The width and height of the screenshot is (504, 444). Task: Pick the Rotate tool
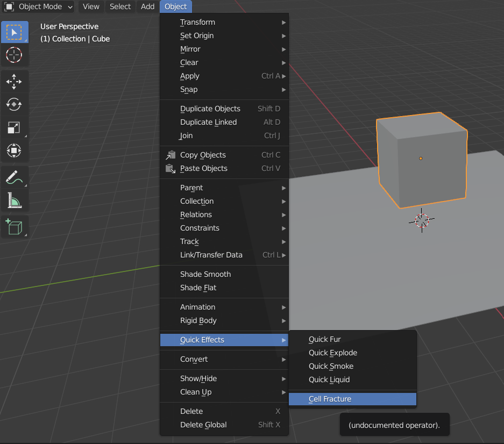coord(15,104)
